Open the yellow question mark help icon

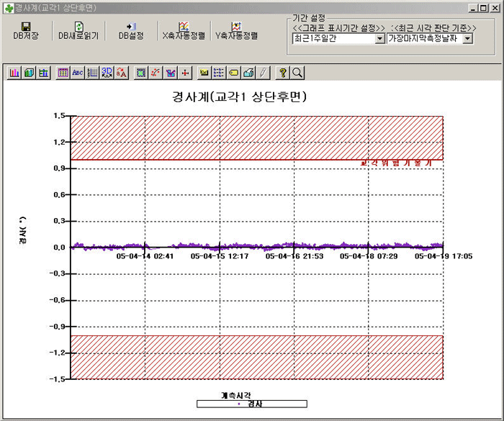pyautogui.click(x=283, y=73)
